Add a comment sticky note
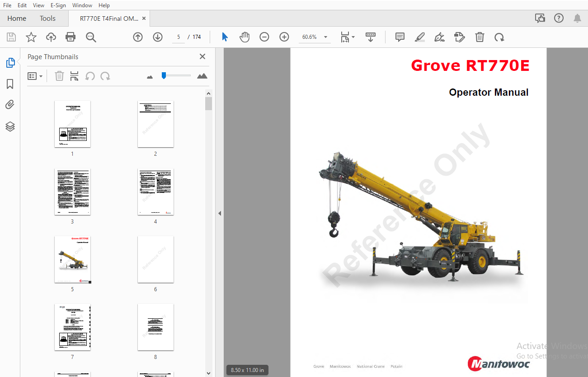Screen dimensions: 588x377 400,37
